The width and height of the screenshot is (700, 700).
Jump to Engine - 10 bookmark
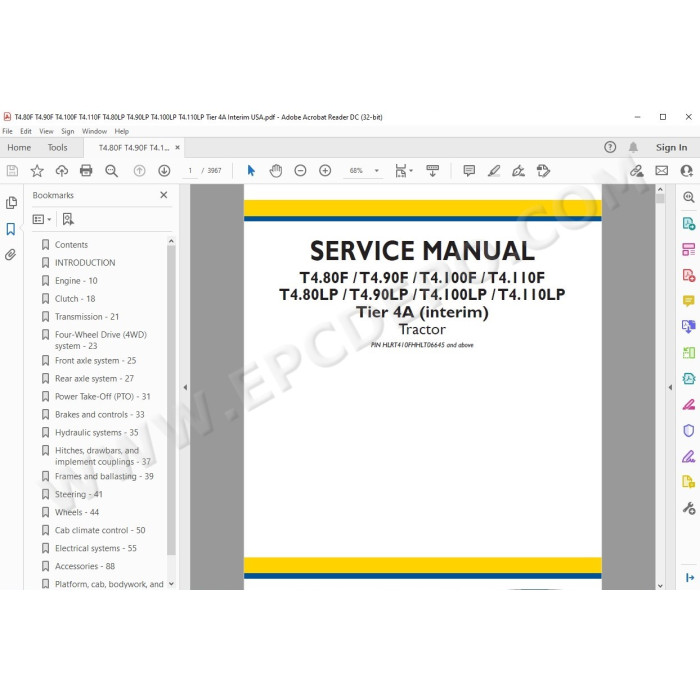click(x=76, y=281)
